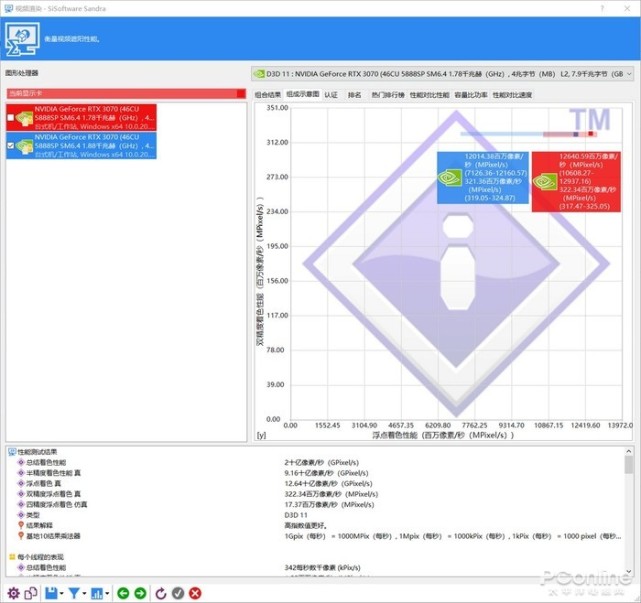Open the dropdown arrow beside save icon

click(61, 594)
